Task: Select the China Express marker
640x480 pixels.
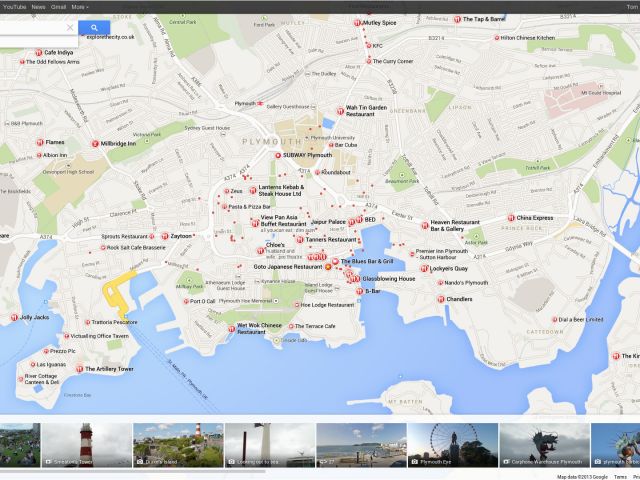Action: (511, 218)
